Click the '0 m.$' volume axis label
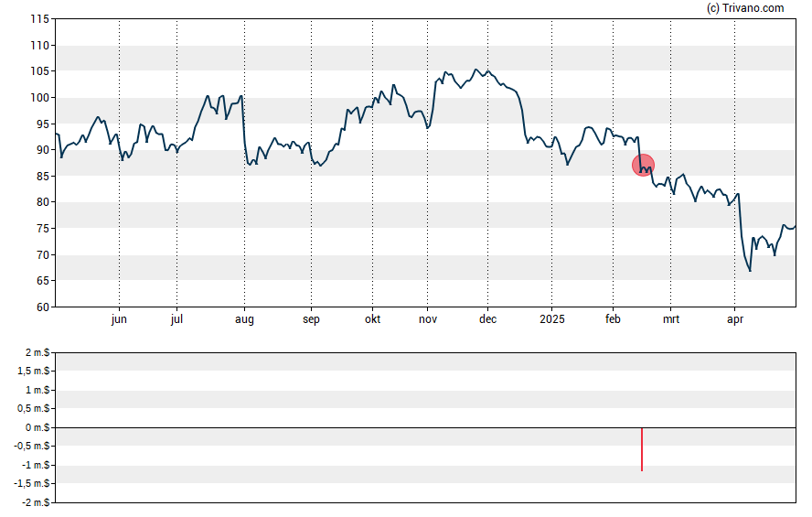 point(37,428)
